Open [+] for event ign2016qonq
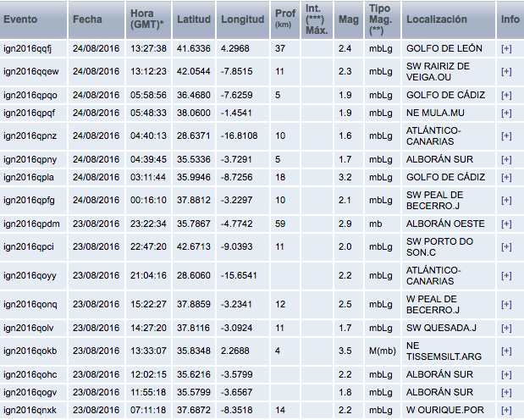 [x=506, y=304]
